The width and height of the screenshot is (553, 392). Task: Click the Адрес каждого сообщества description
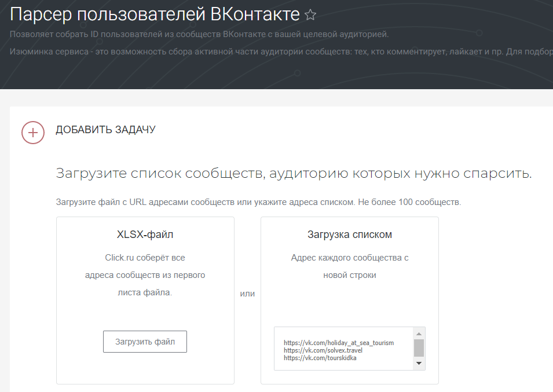coord(350,266)
